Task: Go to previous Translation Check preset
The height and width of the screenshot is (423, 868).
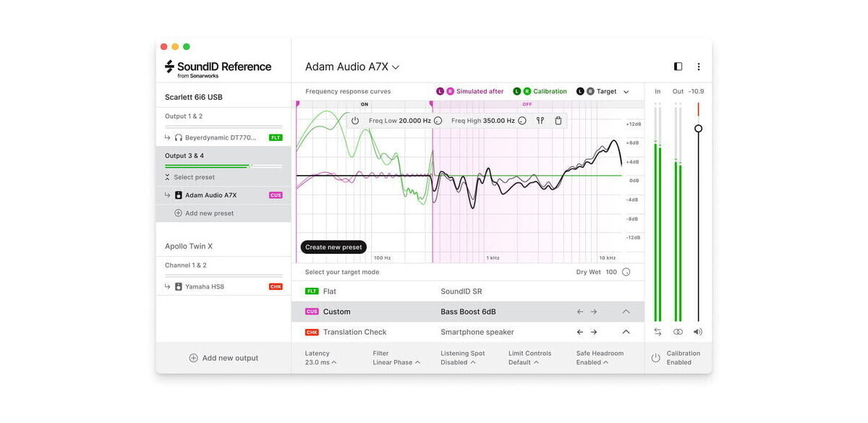Action: [580, 332]
